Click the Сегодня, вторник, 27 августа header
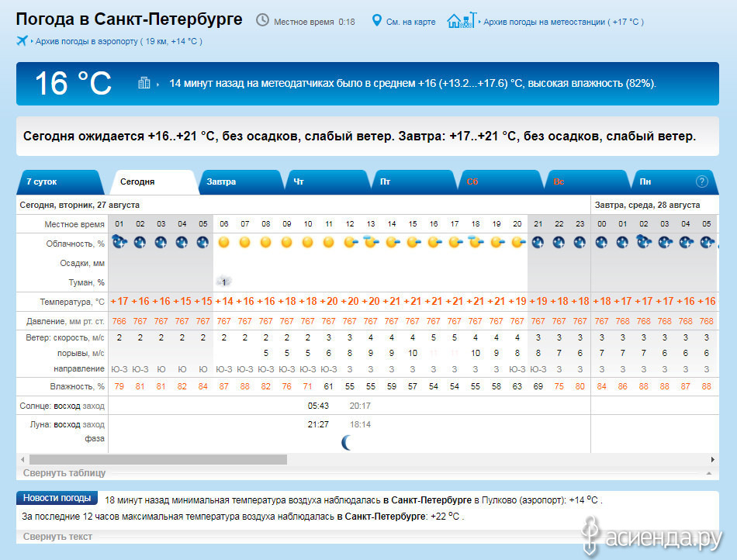The image size is (737, 560). click(79, 206)
